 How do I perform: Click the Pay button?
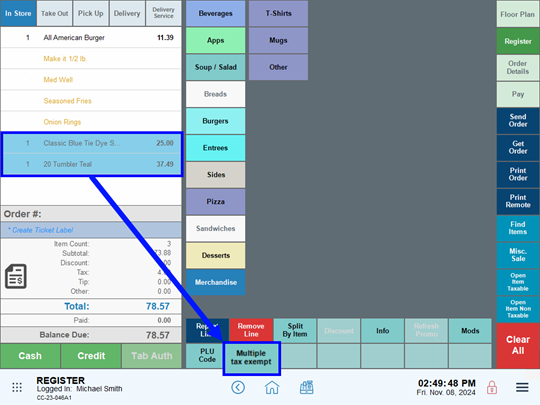[518, 94]
